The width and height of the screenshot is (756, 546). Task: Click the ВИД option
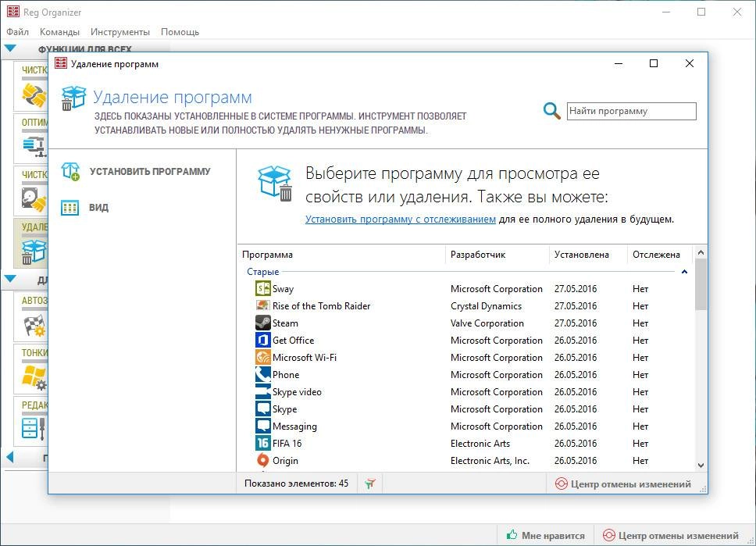click(98, 208)
